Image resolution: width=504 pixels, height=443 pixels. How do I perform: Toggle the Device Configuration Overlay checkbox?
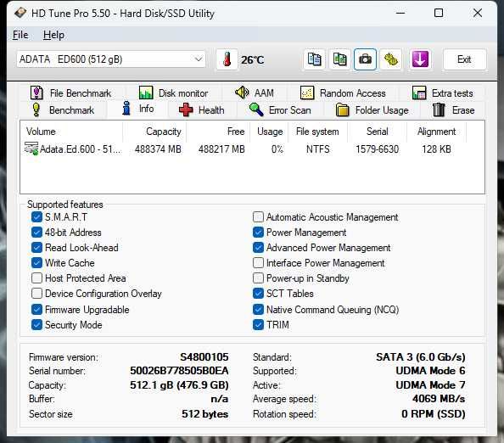[36, 293]
